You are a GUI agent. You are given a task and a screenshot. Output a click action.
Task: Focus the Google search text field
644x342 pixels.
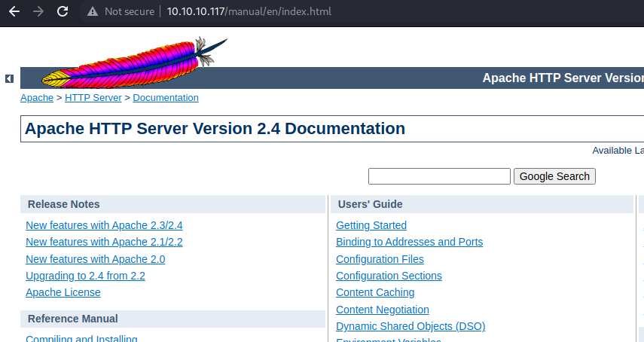(x=439, y=176)
